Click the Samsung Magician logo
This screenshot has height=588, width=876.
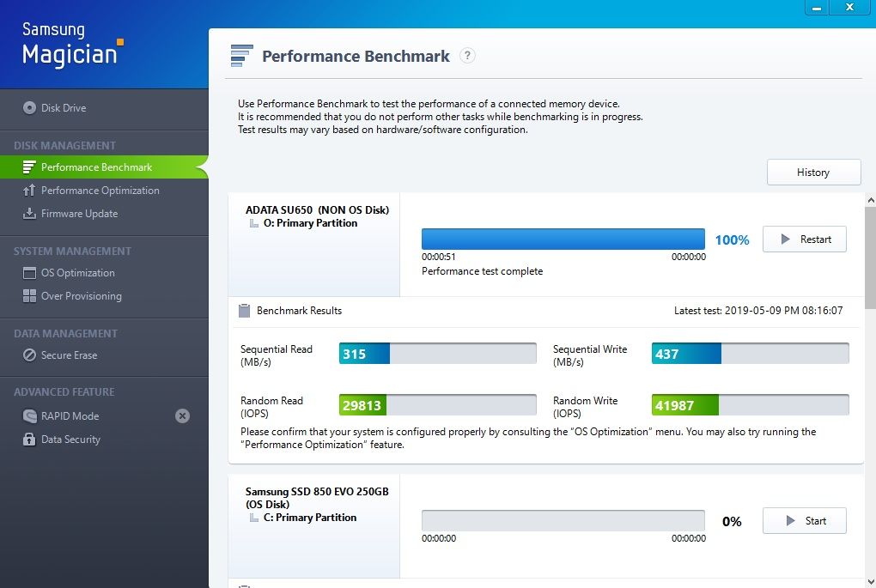73,44
